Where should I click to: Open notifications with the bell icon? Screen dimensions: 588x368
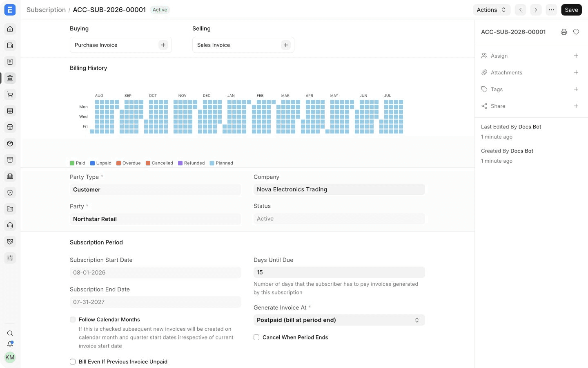(x=10, y=344)
